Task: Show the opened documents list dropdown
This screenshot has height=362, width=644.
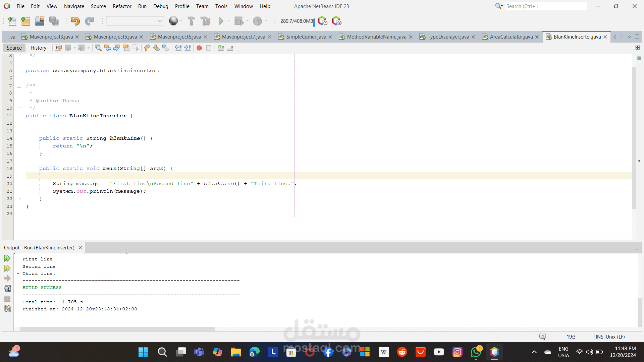Action: 629,37
